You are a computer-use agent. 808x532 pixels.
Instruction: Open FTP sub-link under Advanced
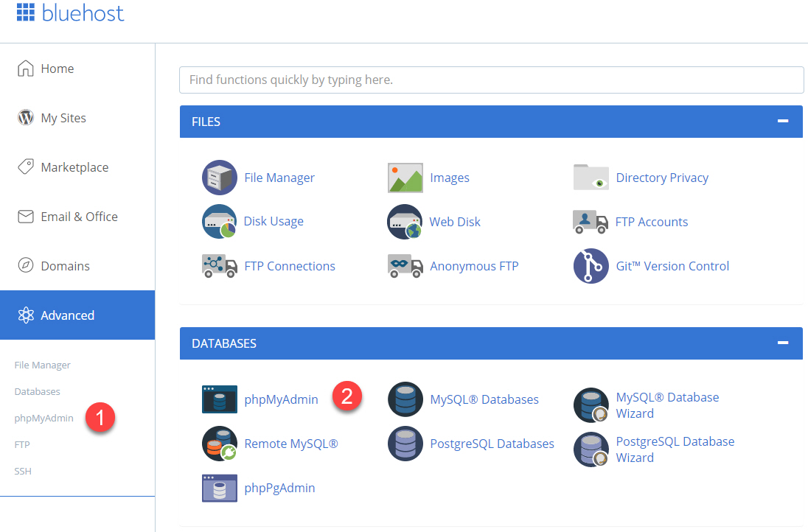pyautogui.click(x=22, y=445)
